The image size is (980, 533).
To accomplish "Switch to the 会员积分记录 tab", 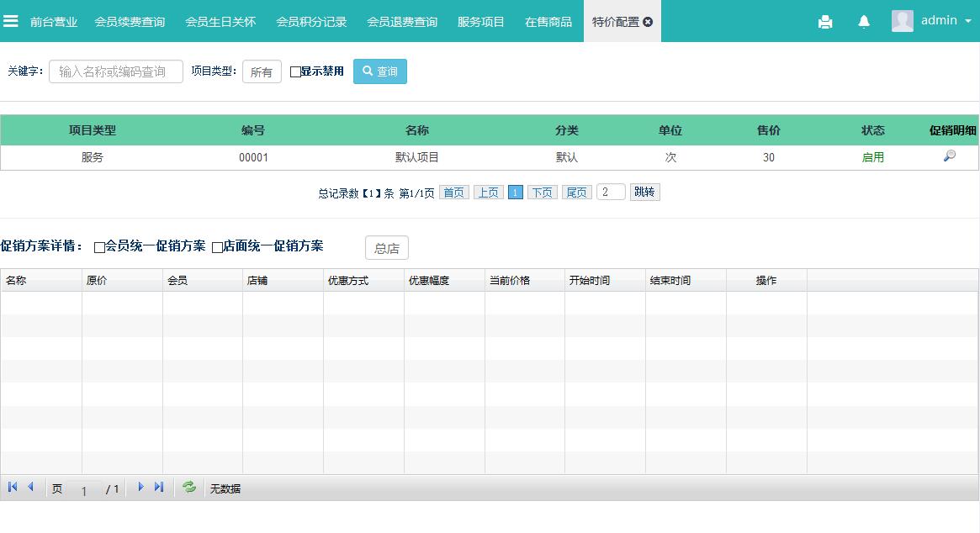I will point(311,22).
